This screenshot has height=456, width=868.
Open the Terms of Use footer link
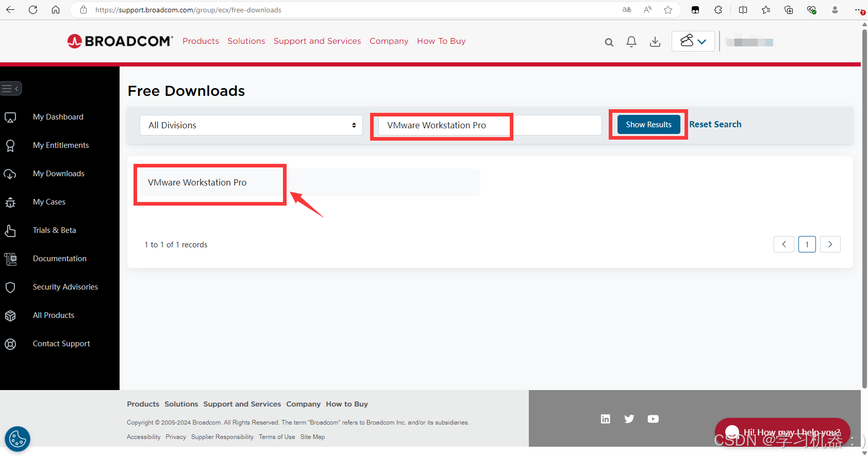point(277,437)
